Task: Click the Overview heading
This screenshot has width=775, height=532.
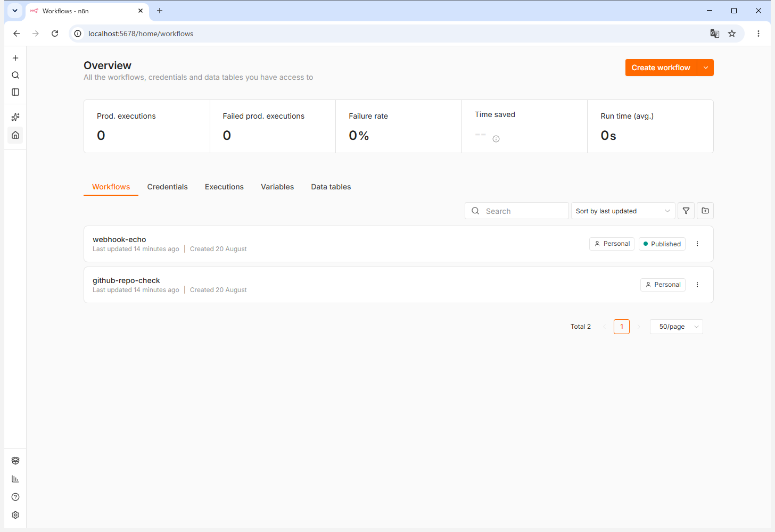Action: pos(108,65)
